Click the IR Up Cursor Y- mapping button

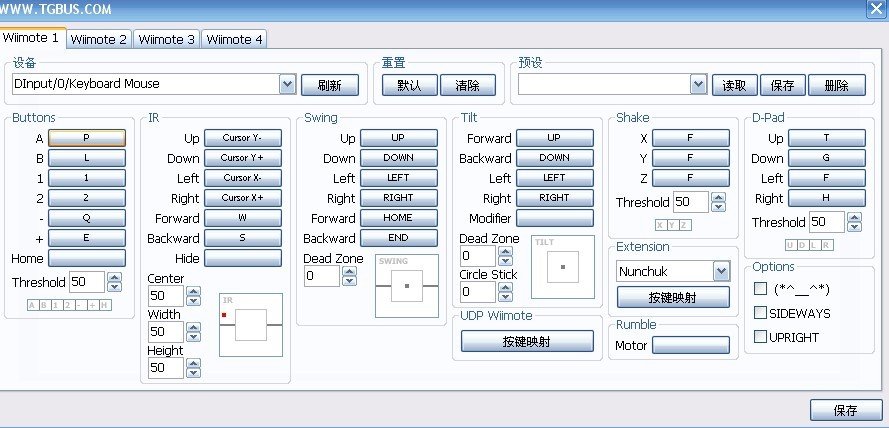[242, 138]
